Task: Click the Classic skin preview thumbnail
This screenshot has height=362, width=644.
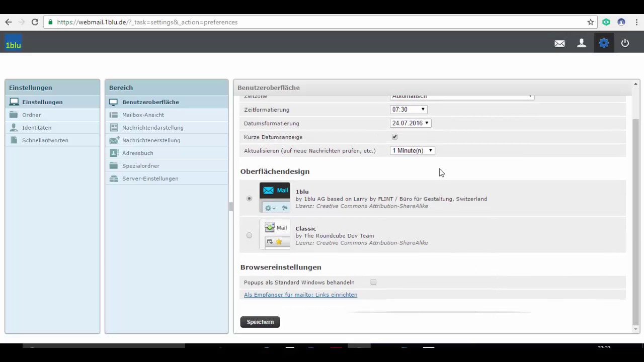Action: (x=275, y=234)
